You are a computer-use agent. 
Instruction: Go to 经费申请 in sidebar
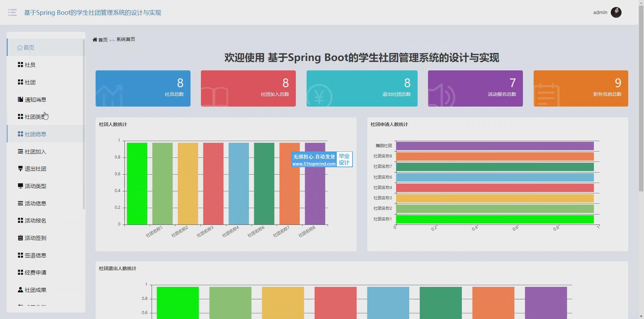(x=35, y=272)
